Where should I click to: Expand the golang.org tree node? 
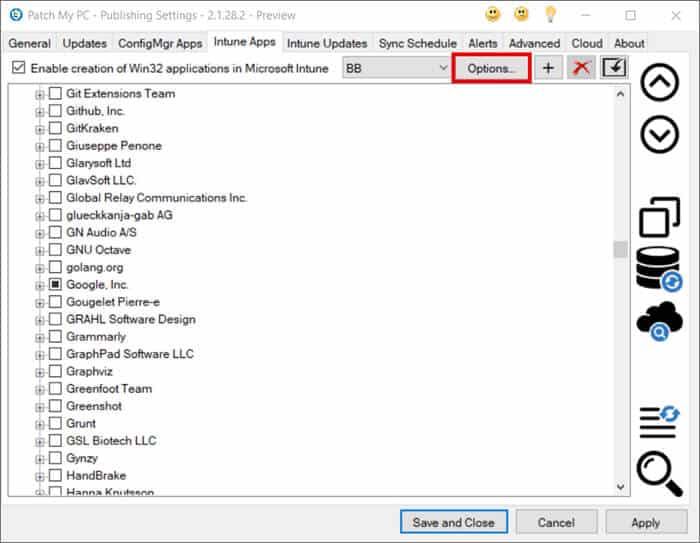pos(40,268)
